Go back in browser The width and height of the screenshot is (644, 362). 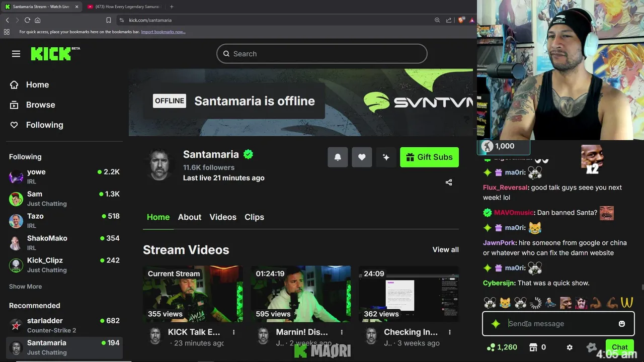point(7,20)
